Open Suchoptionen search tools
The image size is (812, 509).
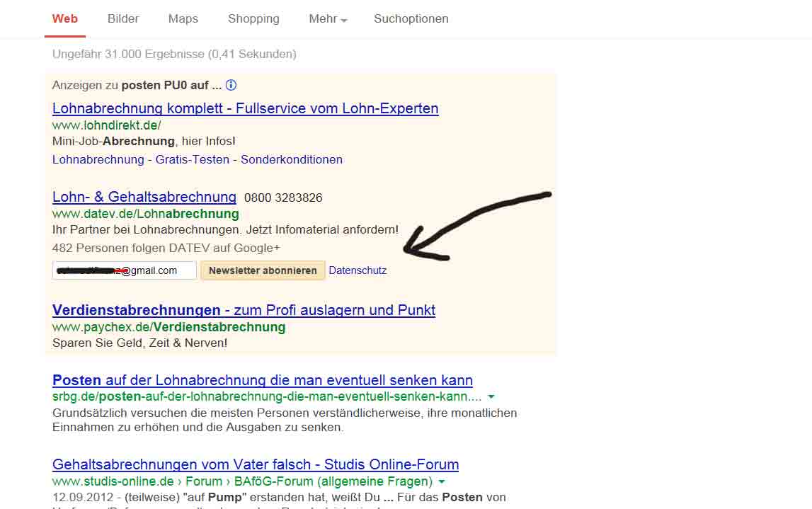(x=411, y=19)
